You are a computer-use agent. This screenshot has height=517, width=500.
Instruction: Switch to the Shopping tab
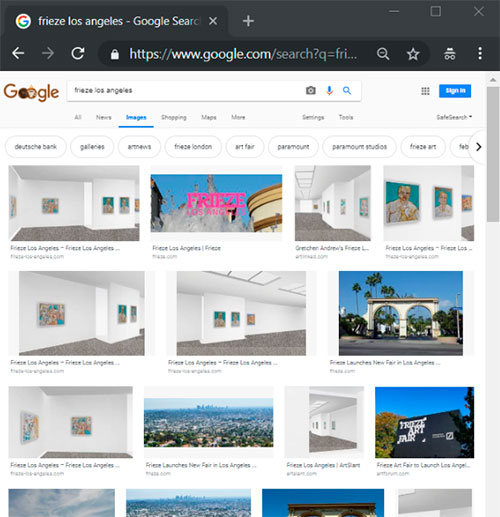click(x=174, y=117)
